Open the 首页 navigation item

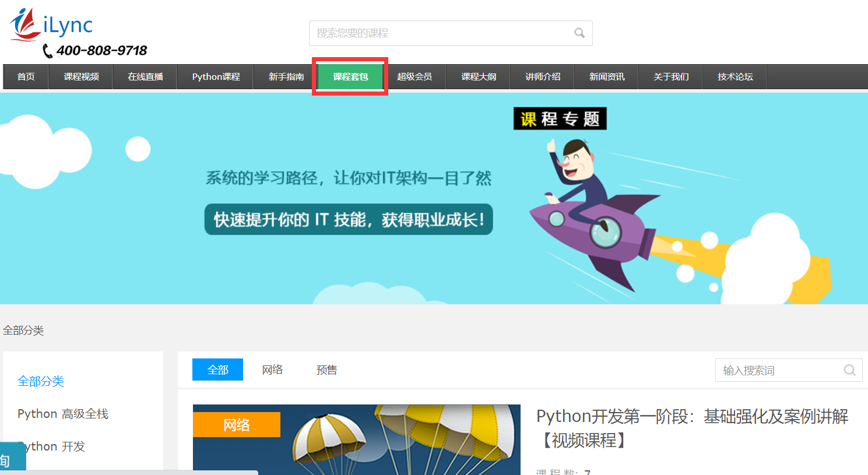[26, 77]
